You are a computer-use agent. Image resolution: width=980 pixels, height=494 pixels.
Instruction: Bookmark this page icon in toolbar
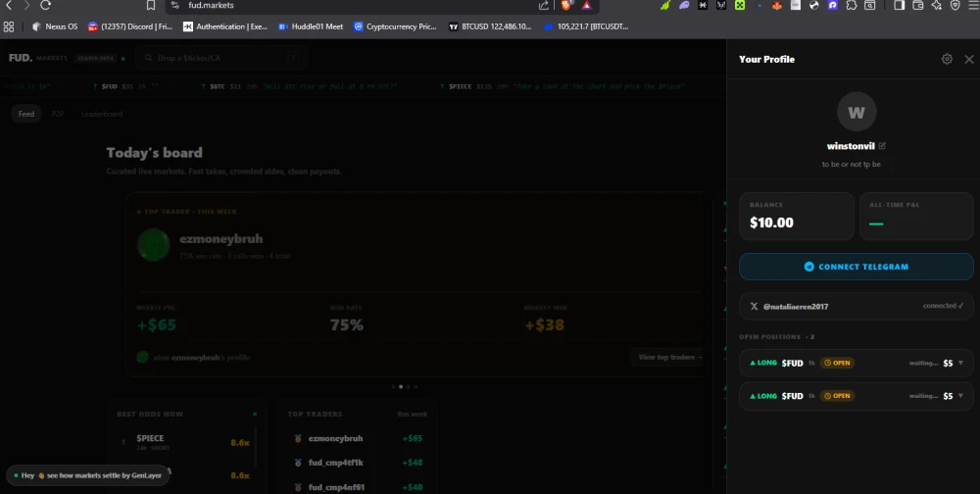coord(151,5)
